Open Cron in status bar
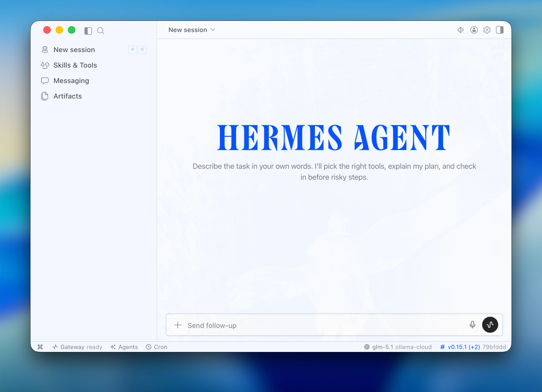Image resolution: width=542 pixels, height=392 pixels. click(x=157, y=347)
